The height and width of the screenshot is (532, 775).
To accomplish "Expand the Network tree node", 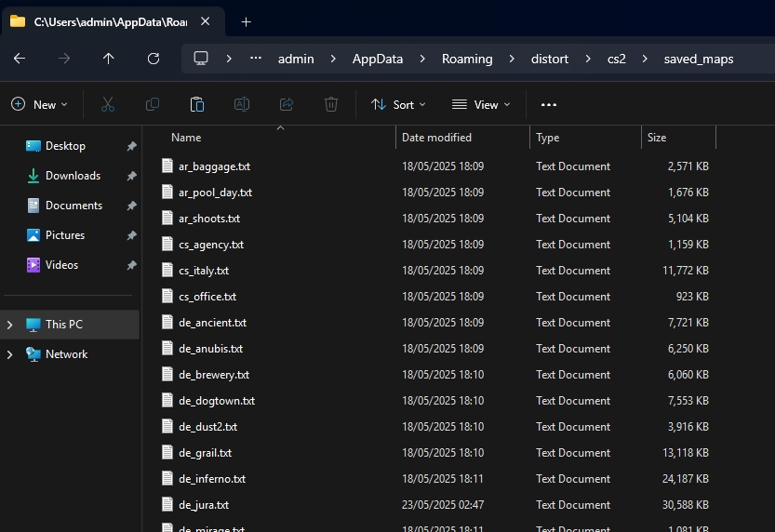I will pos(10,354).
